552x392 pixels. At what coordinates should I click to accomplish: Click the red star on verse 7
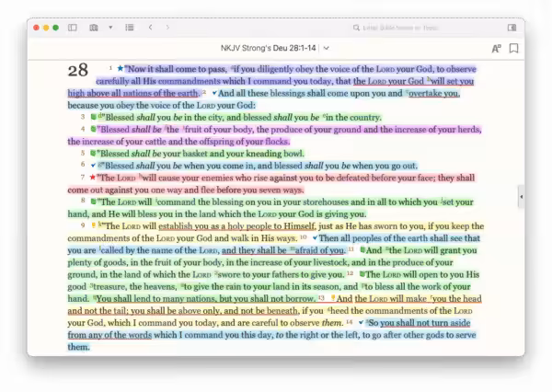click(93, 178)
